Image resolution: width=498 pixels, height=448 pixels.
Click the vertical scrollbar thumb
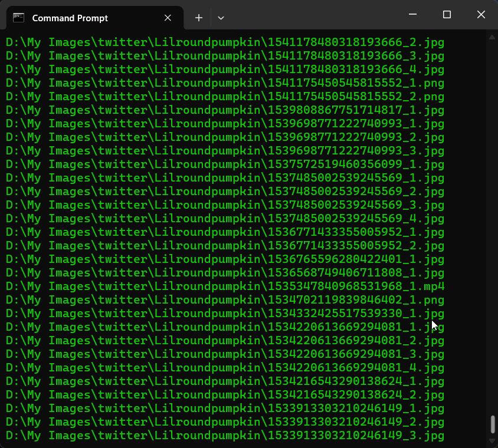pyautogui.click(x=492, y=424)
